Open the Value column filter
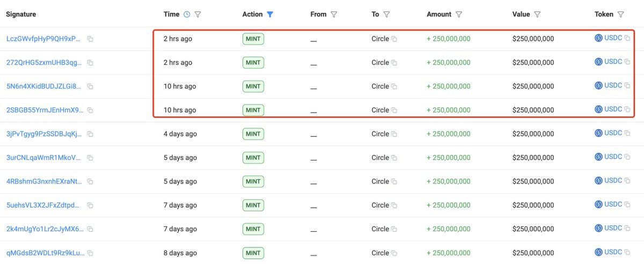 [x=537, y=14]
